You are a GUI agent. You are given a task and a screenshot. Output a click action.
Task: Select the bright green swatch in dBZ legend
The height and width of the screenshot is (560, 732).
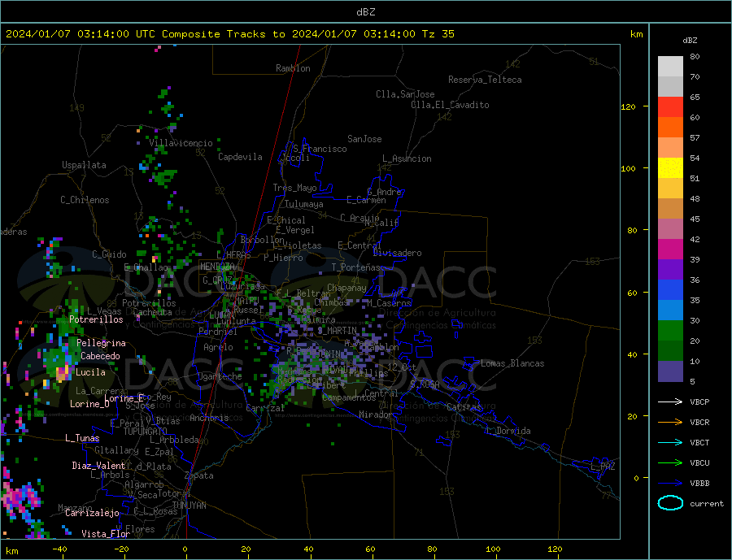tap(670, 331)
